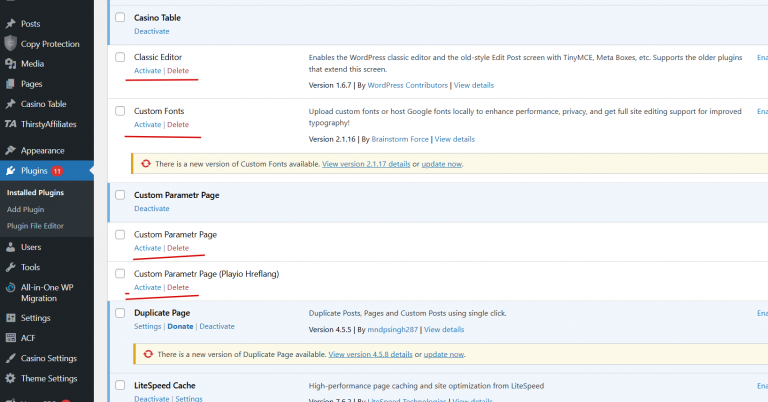
Task: Open the Theme Settings menu
Action: (x=47, y=378)
